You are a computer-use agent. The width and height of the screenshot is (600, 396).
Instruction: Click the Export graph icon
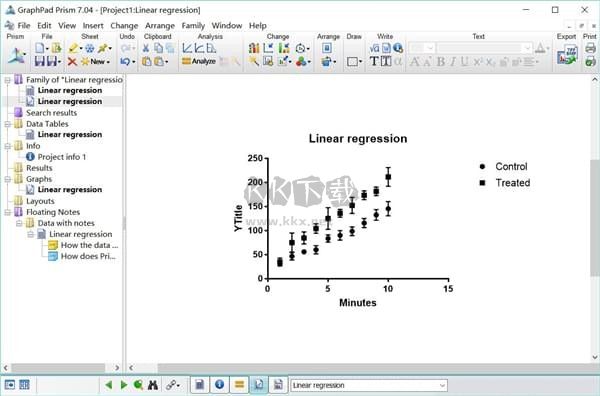[x=567, y=54]
